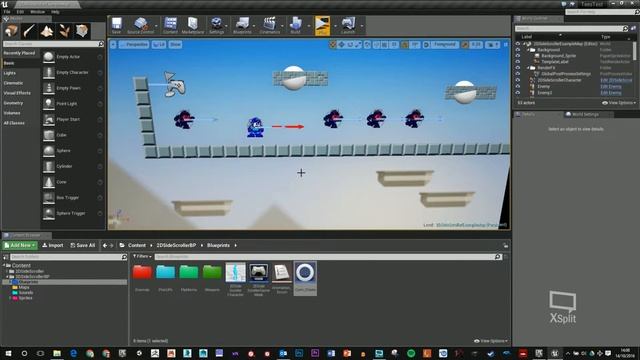This screenshot has width=640, height=360.
Task: Select the Geometry category
Action: point(13,103)
